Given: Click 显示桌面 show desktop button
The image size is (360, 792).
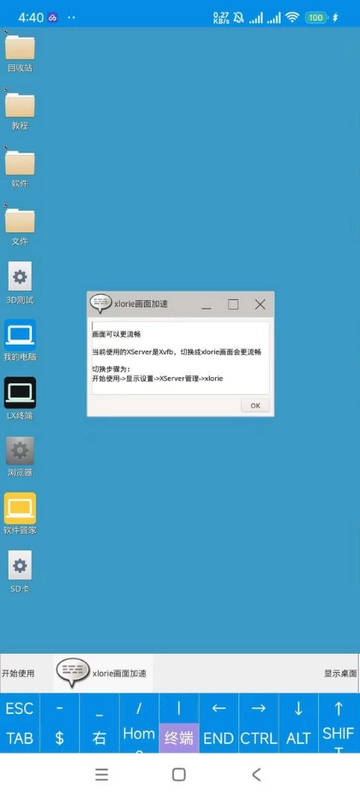Looking at the screenshot, I should [x=340, y=673].
